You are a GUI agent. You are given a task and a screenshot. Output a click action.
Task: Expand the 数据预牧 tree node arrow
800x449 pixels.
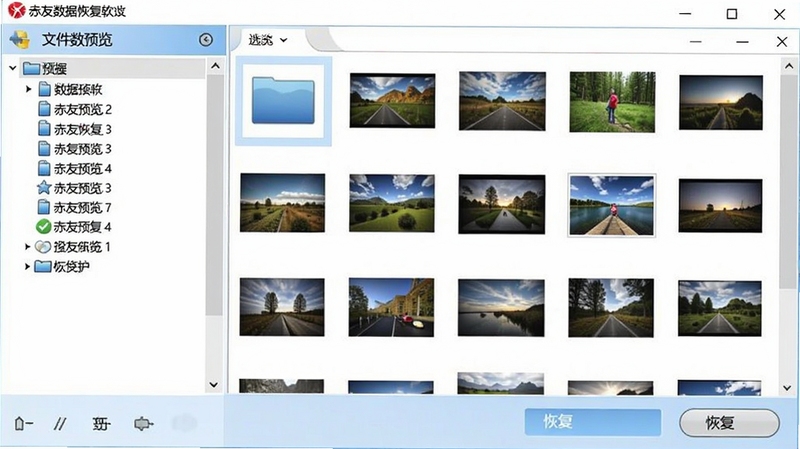coord(29,89)
